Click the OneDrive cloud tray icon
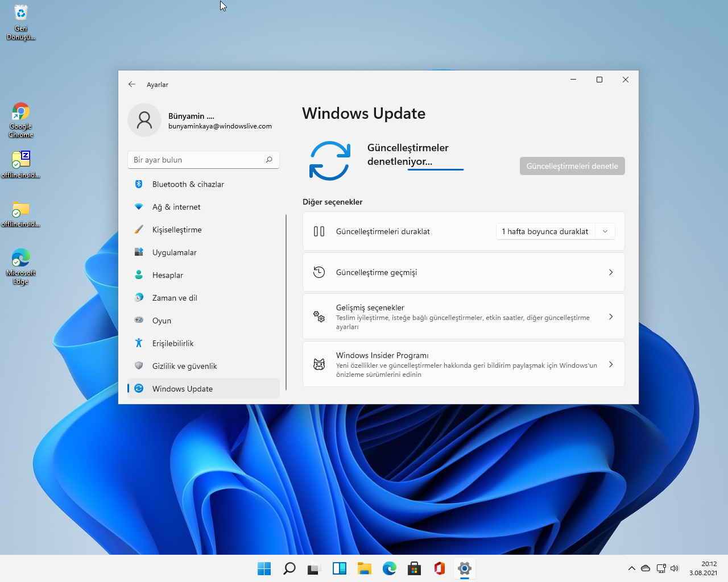This screenshot has width=728, height=582. [x=646, y=568]
